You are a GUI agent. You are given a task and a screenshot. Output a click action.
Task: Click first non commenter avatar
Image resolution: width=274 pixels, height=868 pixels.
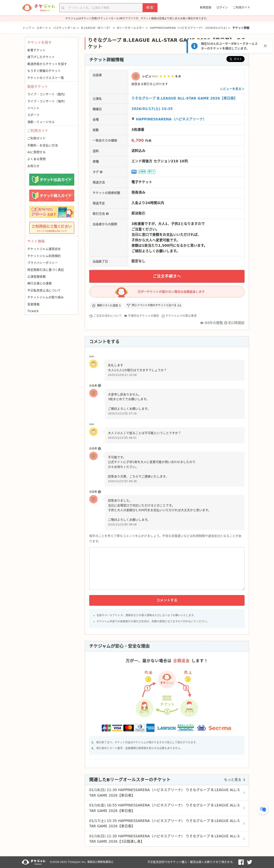pos(93,364)
